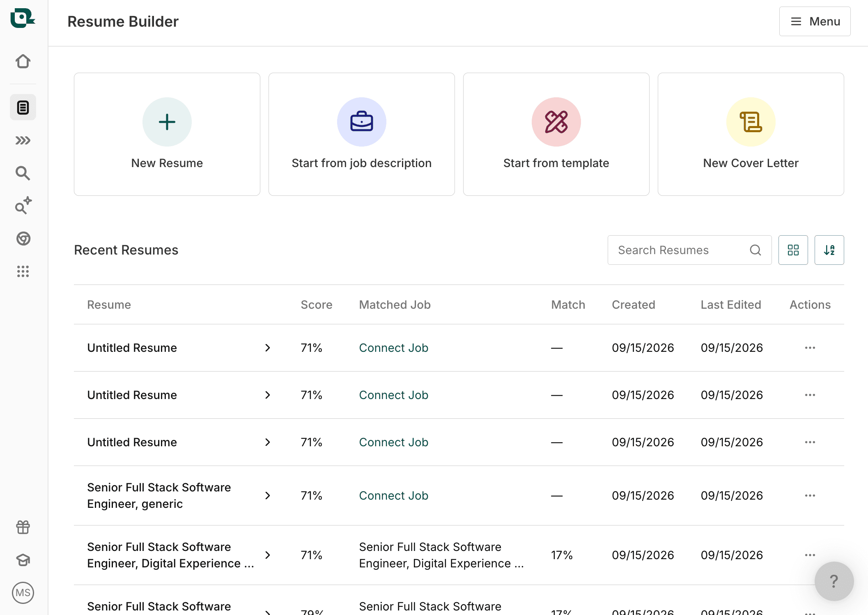Click the Score column header
Viewport: 868px width, 615px height.
click(x=316, y=305)
